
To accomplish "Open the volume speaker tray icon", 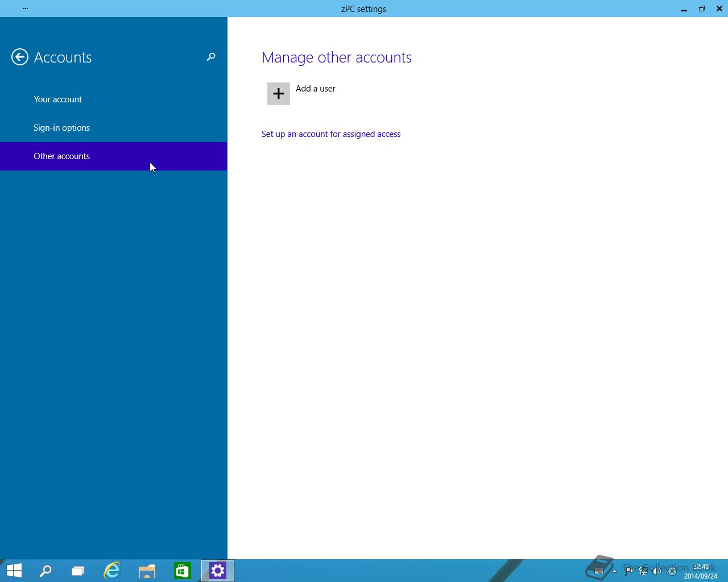I will 657,571.
